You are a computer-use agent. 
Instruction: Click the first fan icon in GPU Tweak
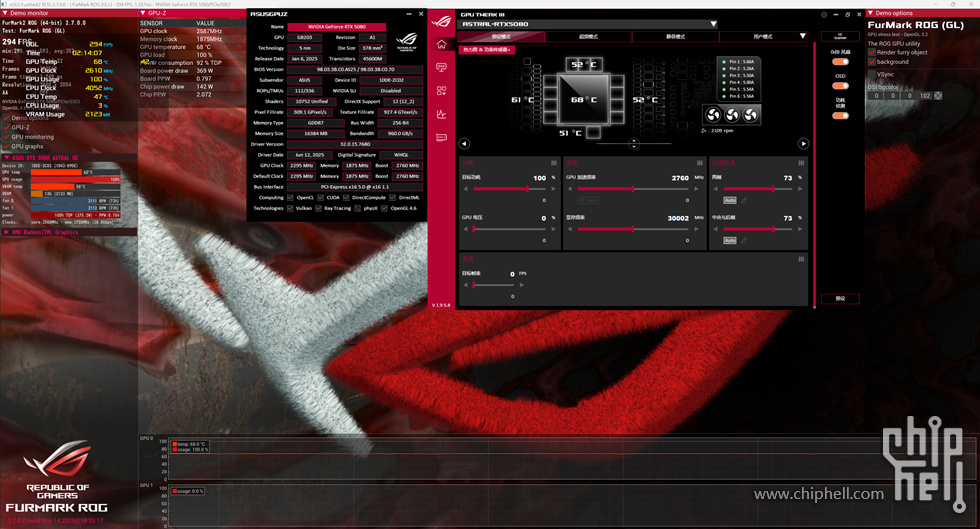[713, 114]
